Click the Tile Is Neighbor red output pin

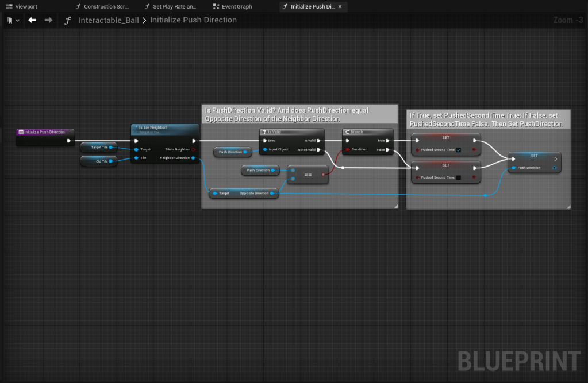[193, 149]
